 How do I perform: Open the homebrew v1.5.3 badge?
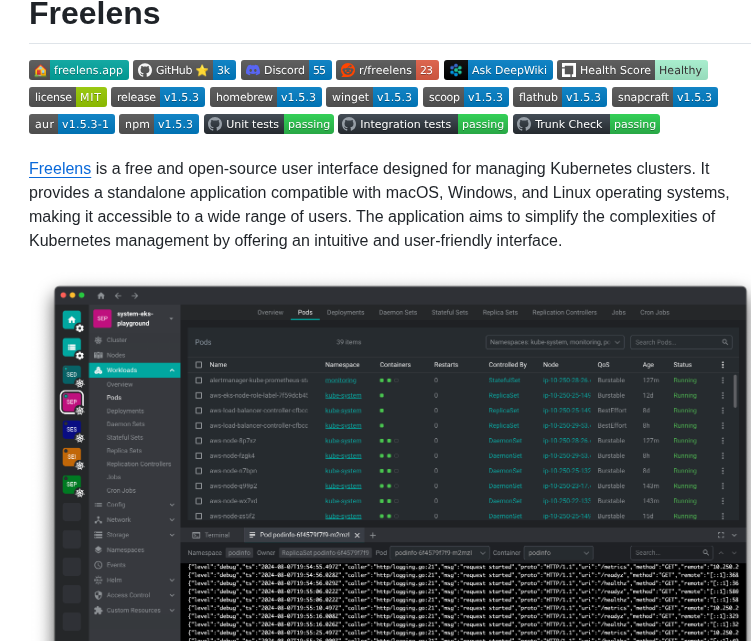266,97
